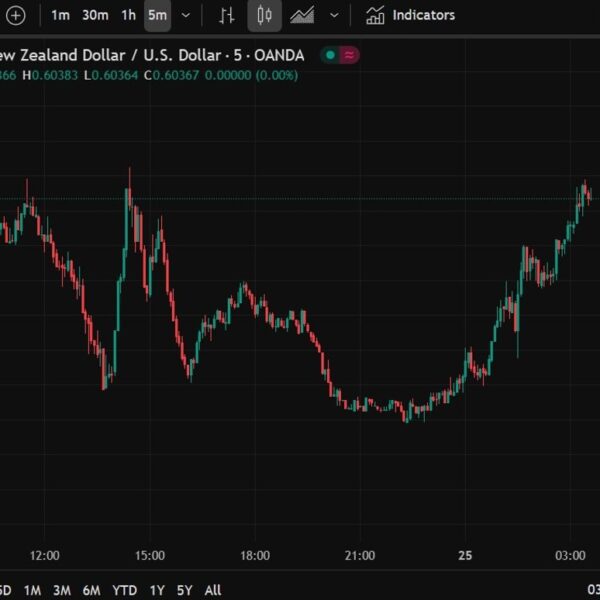The height and width of the screenshot is (600, 600).
Task: Switch to the 30m timeframe
Action: coord(95,15)
